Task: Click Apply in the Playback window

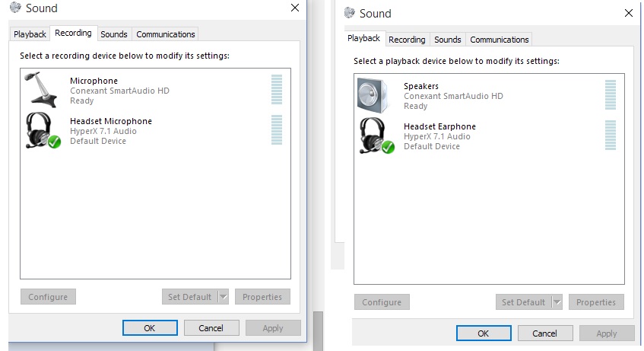Action: click(x=607, y=333)
